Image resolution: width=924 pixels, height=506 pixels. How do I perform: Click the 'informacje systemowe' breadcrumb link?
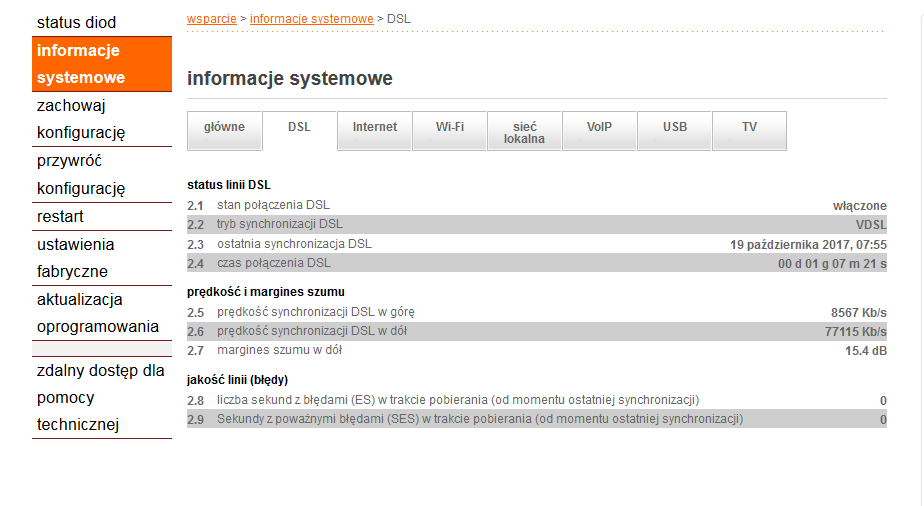[311, 19]
